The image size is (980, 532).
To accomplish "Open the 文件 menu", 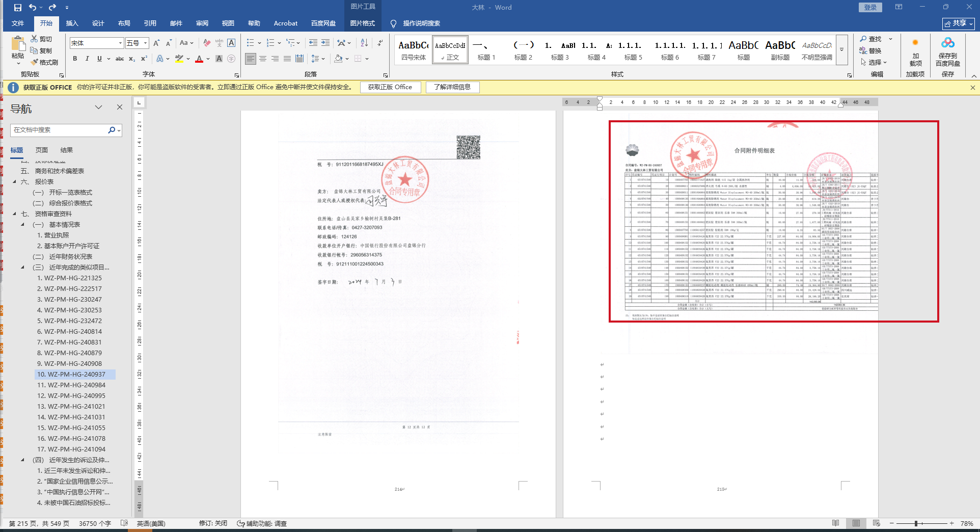I will pos(18,23).
